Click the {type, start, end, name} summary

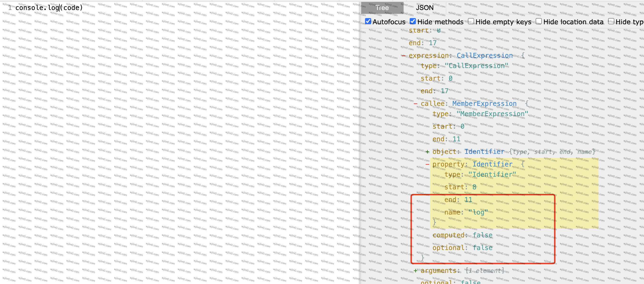point(552,152)
